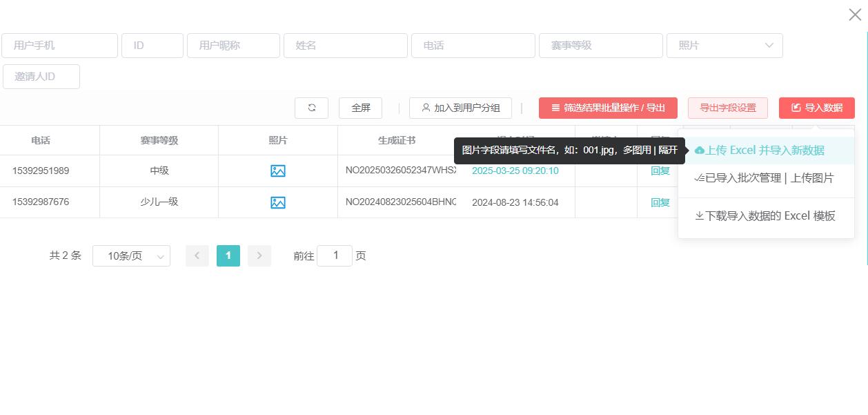Click the refresh icon button
This screenshot has width=868, height=415.
pyautogui.click(x=312, y=108)
